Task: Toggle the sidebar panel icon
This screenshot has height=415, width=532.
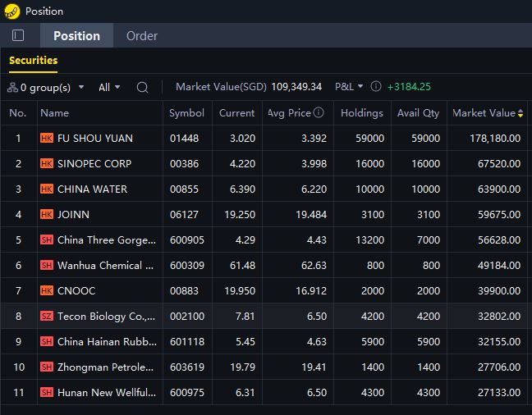Action: (x=18, y=35)
